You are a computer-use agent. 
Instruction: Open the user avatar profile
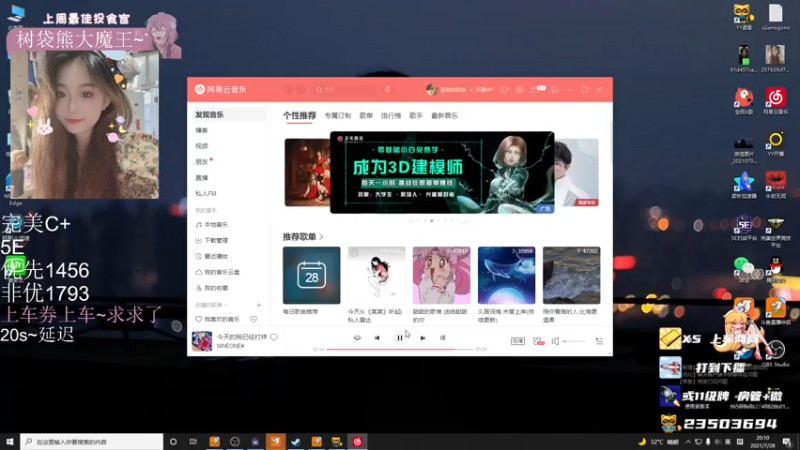(432, 89)
